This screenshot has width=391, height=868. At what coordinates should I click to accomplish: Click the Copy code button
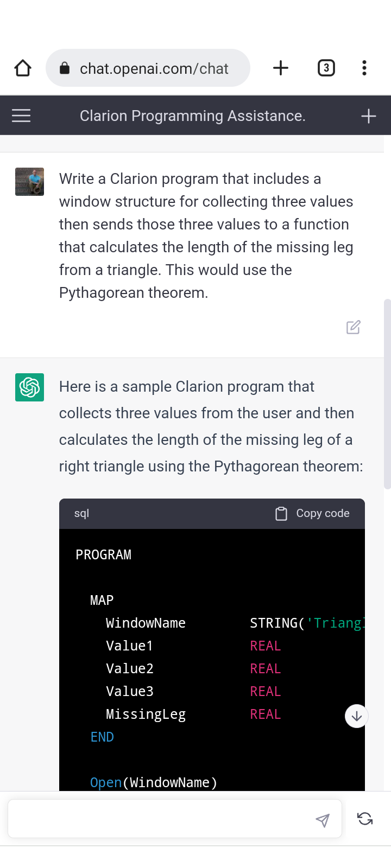(x=313, y=513)
